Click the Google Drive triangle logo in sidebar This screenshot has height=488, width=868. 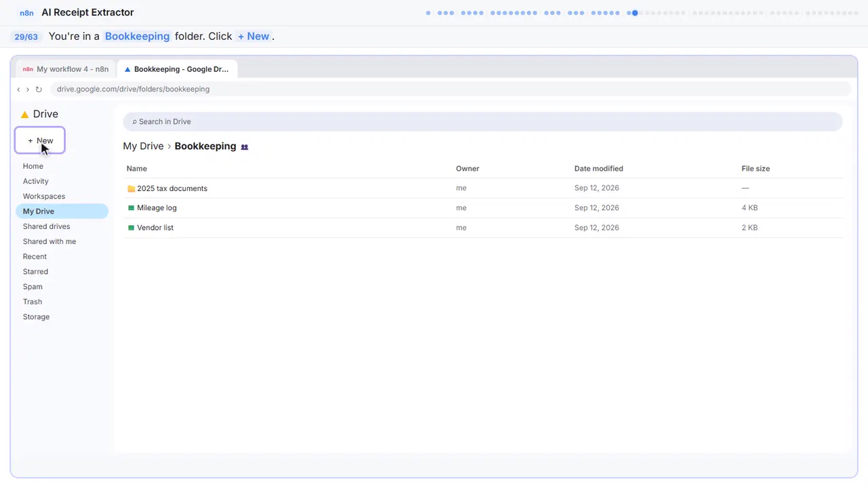[x=25, y=115]
